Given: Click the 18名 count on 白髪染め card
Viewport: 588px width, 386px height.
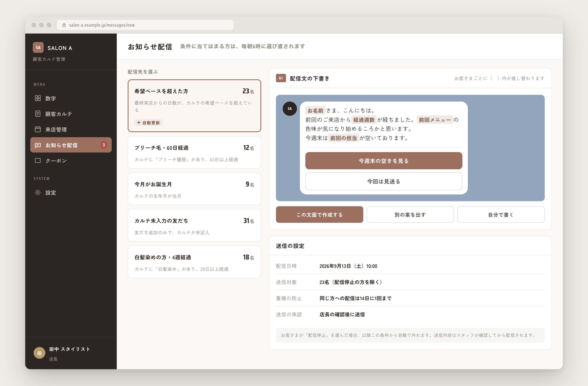Looking at the screenshot, I should 248,257.
